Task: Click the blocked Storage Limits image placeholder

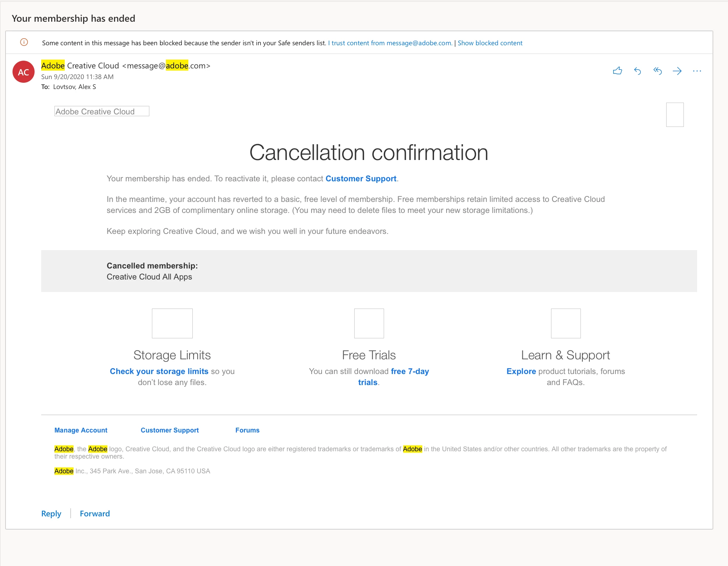Action: coord(172,323)
